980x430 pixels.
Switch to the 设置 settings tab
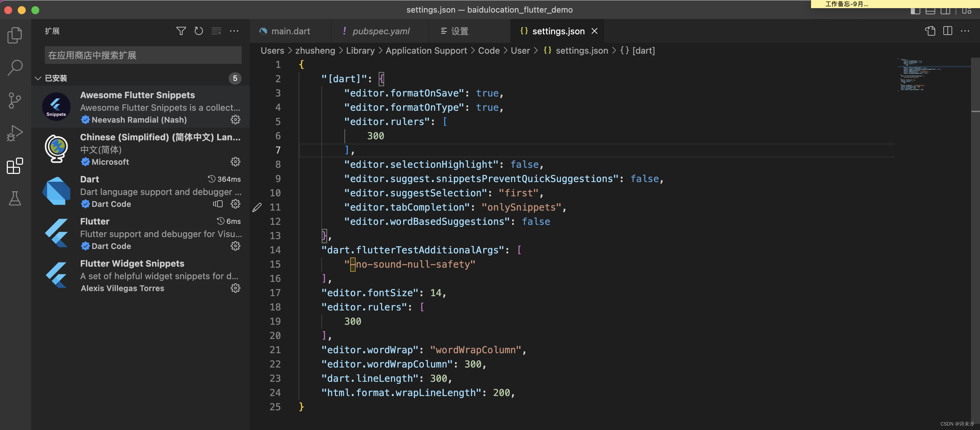click(469, 31)
